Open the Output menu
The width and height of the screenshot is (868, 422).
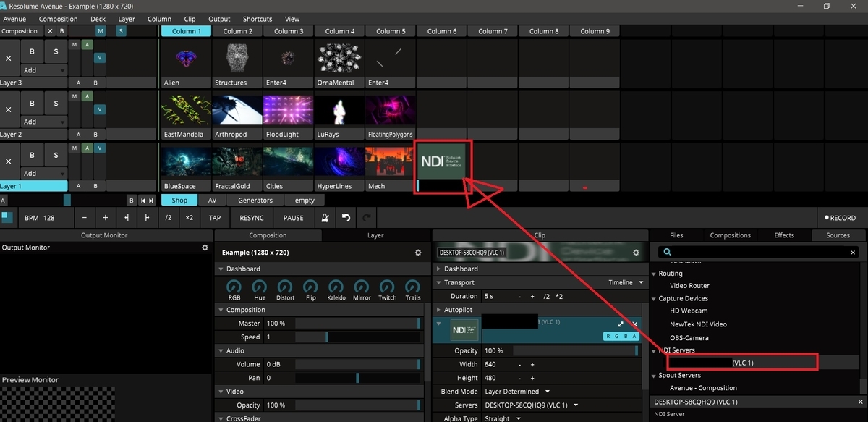coord(219,19)
